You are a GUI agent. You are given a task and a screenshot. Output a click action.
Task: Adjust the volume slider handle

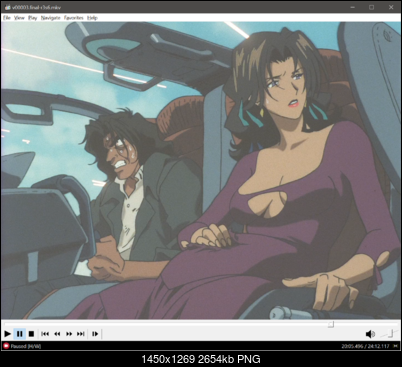point(391,332)
